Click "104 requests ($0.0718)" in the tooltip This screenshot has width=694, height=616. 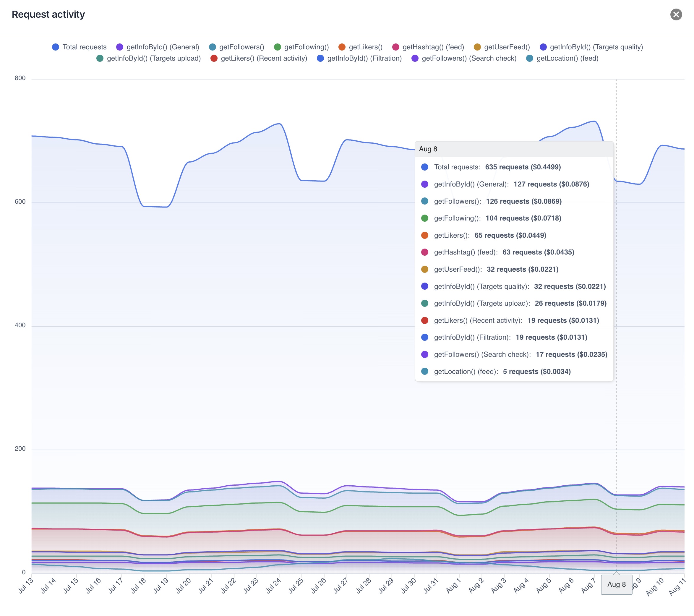523,218
